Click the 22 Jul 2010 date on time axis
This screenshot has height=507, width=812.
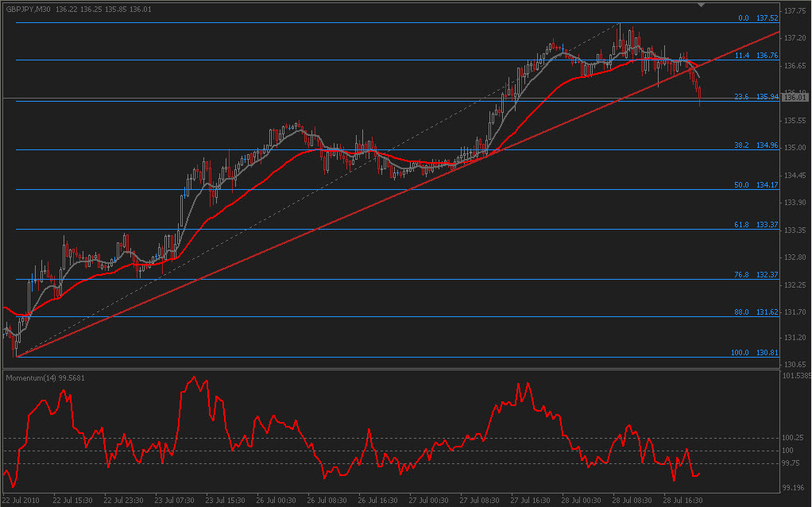pos(21,501)
